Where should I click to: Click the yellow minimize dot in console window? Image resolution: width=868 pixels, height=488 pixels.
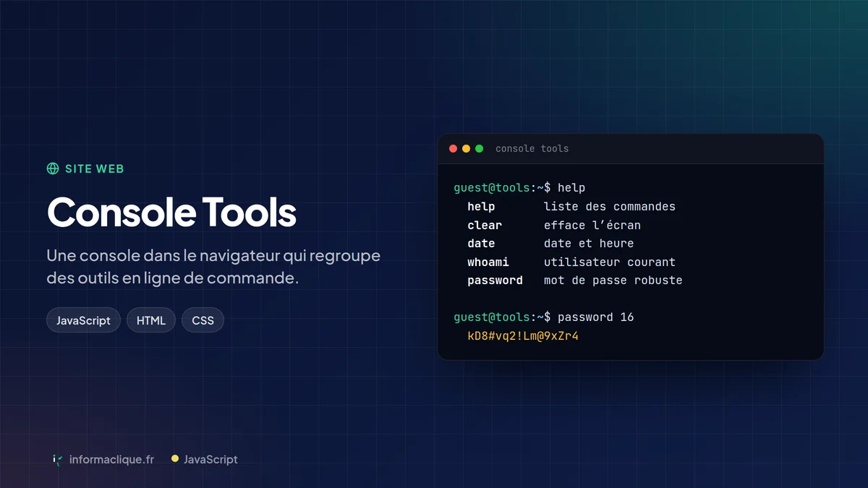coord(466,149)
